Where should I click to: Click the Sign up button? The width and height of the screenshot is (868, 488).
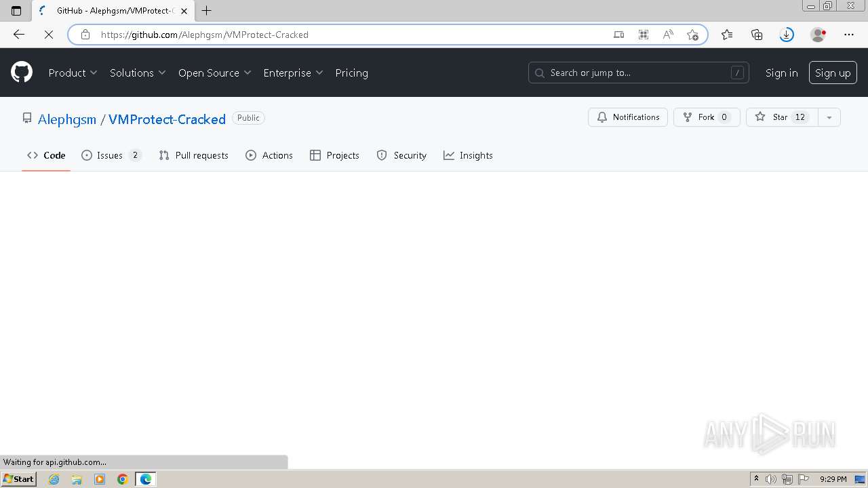point(833,73)
